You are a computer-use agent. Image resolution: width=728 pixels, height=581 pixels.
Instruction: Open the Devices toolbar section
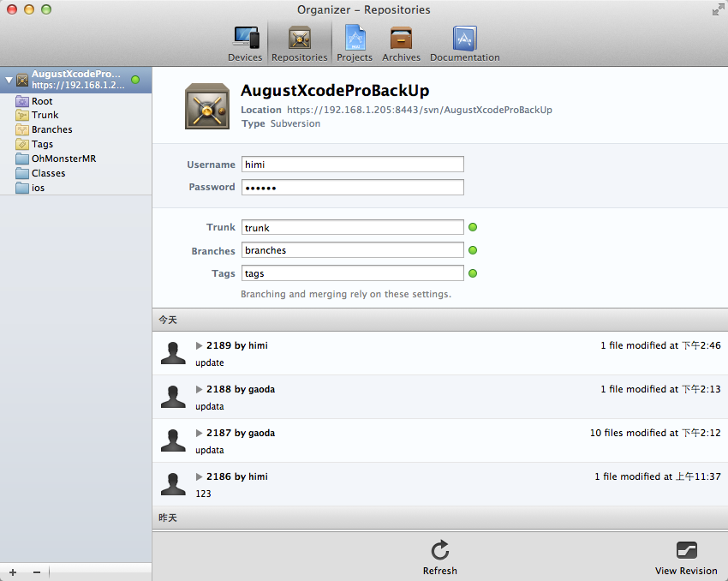click(x=245, y=44)
